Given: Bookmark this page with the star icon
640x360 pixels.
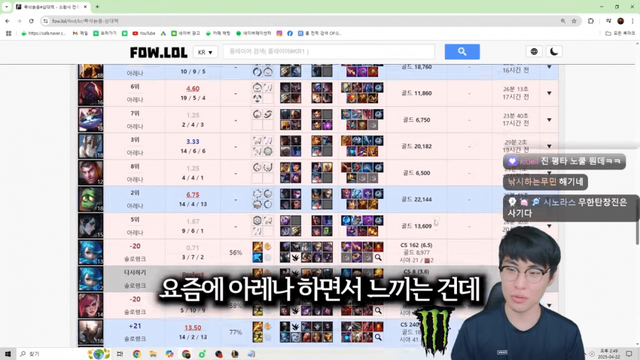Looking at the screenshot, I should pyautogui.click(x=574, y=21).
